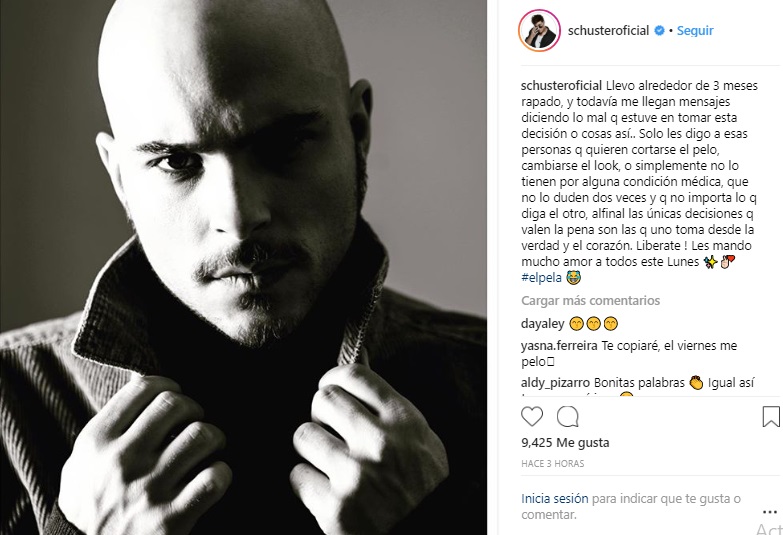Click the blue verified badge

[x=659, y=30]
